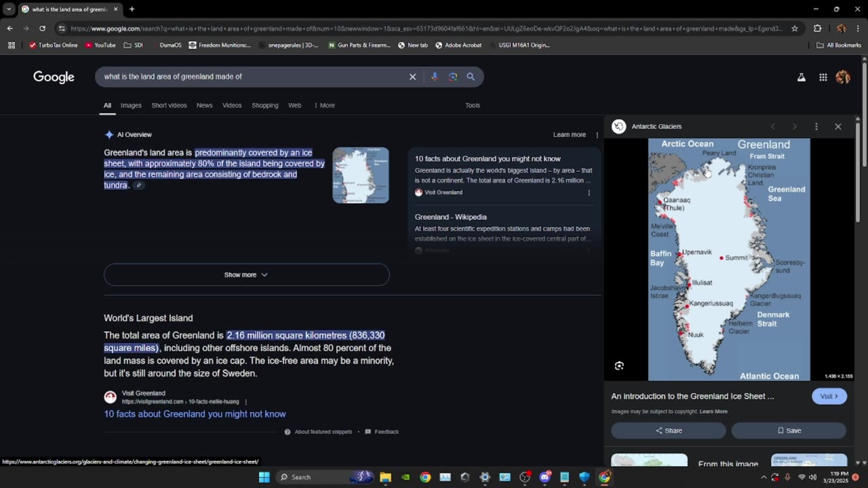This screenshot has height=488, width=868.
Task: Open AI Overview options menu
Action: [x=597, y=135]
